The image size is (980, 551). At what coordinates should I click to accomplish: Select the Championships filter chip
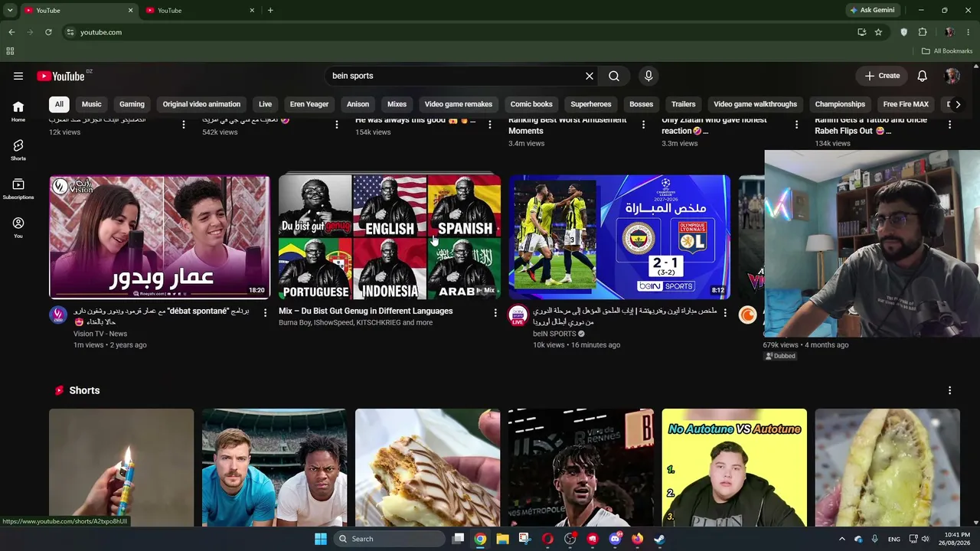(x=840, y=104)
